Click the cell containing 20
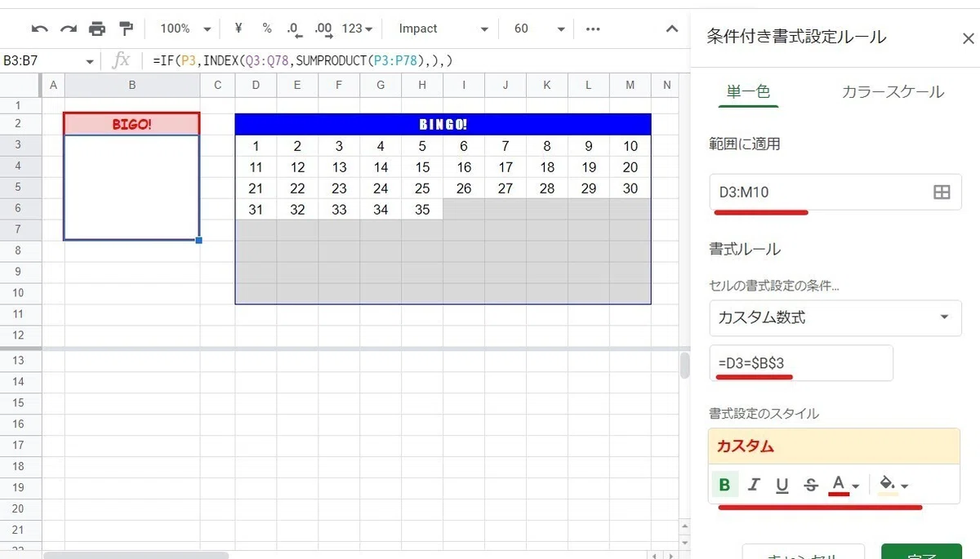 pyautogui.click(x=630, y=167)
